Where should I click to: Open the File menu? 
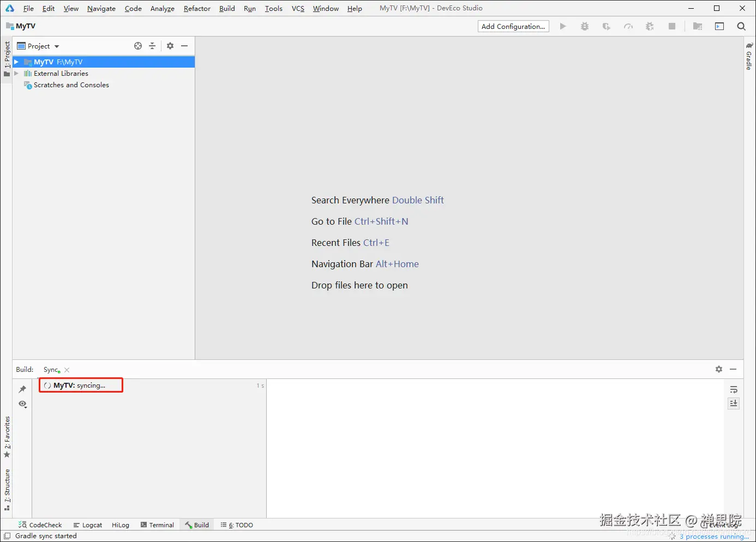click(28, 8)
